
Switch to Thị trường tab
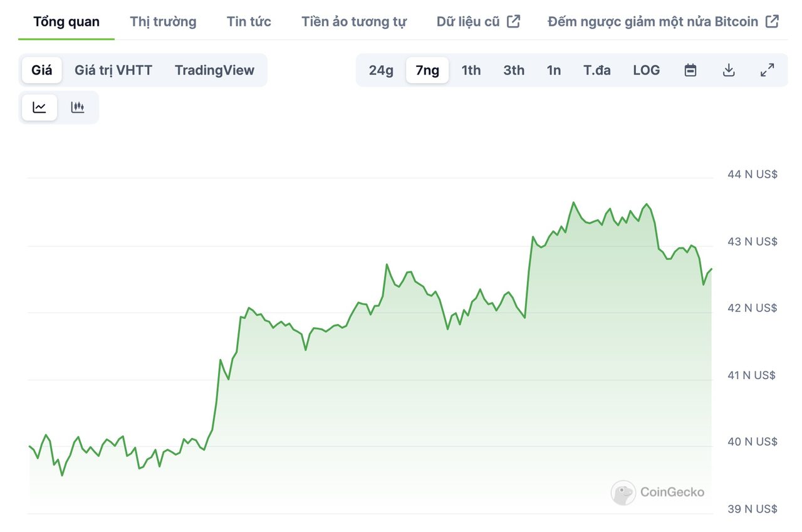pos(163,22)
